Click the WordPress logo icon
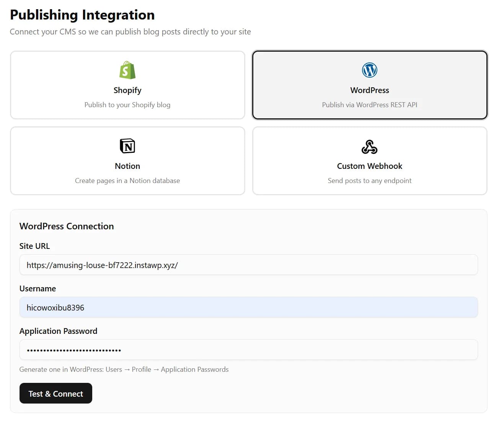This screenshot has height=438, width=504. pos(369,70)
